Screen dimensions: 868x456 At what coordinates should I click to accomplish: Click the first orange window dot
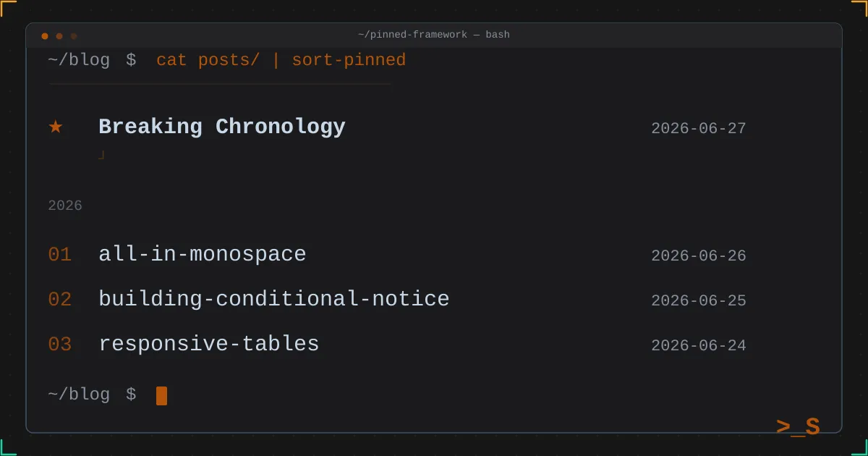[45, 36]
